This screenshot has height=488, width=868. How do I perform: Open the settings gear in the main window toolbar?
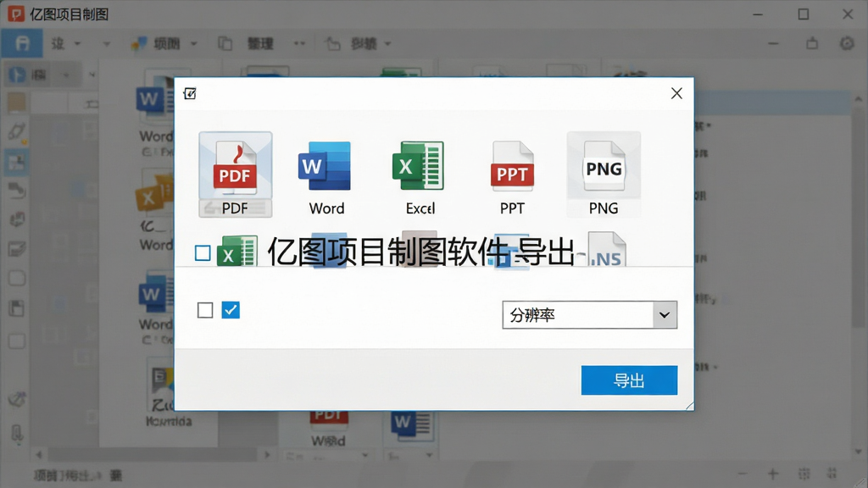click(847, 43)
